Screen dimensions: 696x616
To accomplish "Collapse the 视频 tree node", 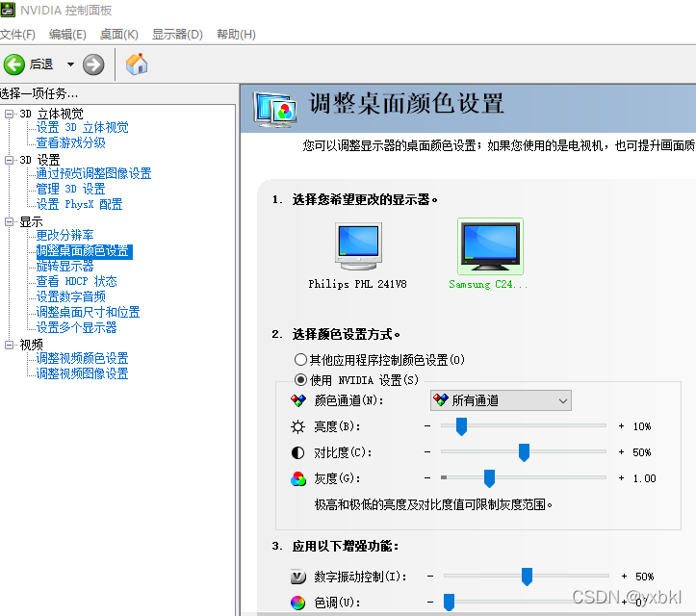I will [9, 345].
